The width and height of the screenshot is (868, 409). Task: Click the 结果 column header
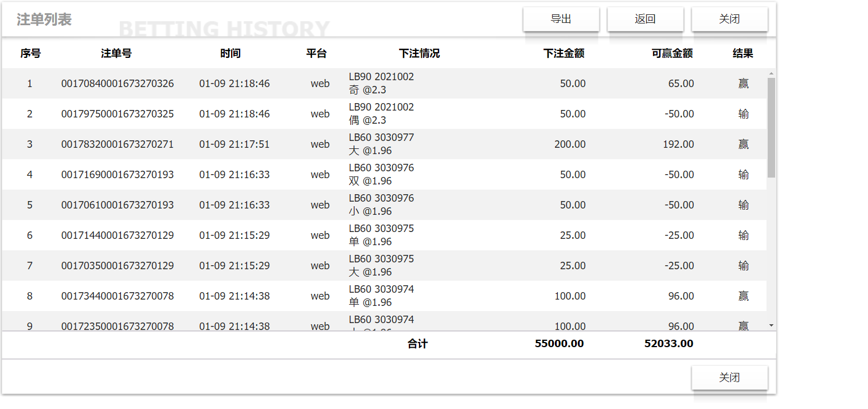tap(743, 53)
